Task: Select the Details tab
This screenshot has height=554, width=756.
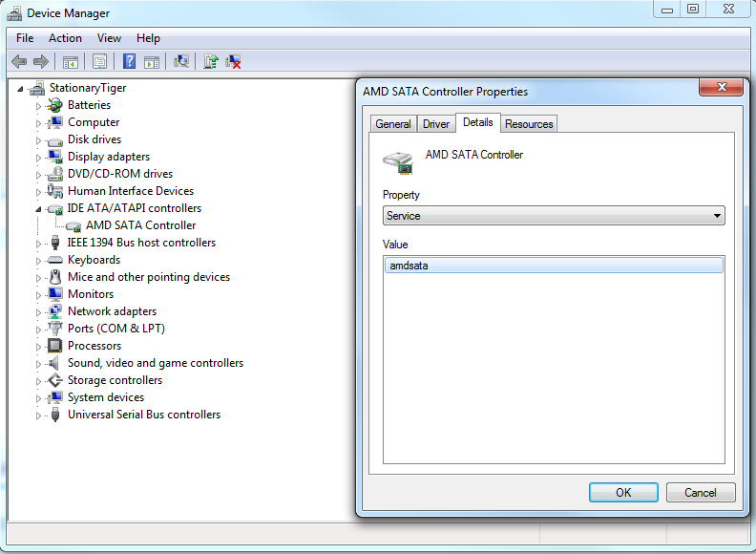Action: (478, 122)
